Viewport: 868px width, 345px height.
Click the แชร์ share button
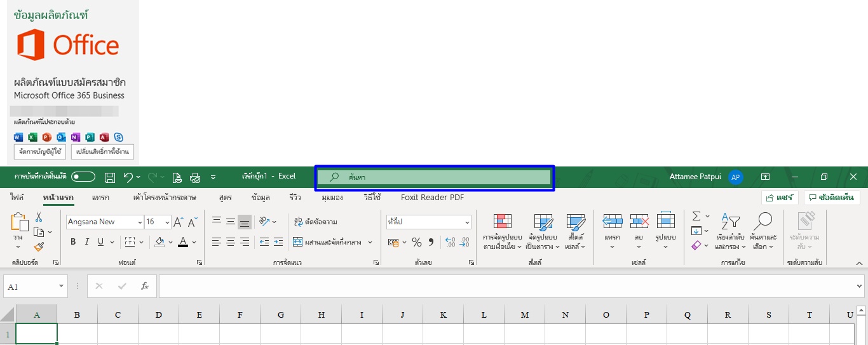pyautogui.click(x=780, y=198)
